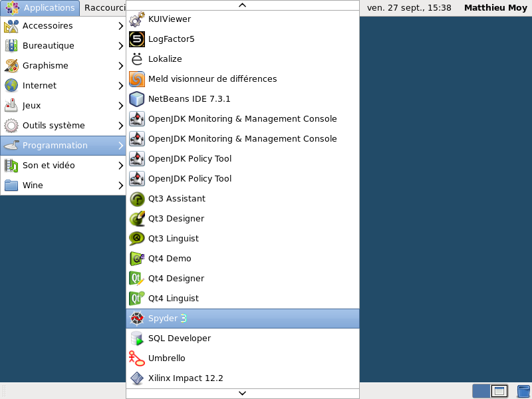
Task: Open Qt4 Designer
Action: point(243,279)
